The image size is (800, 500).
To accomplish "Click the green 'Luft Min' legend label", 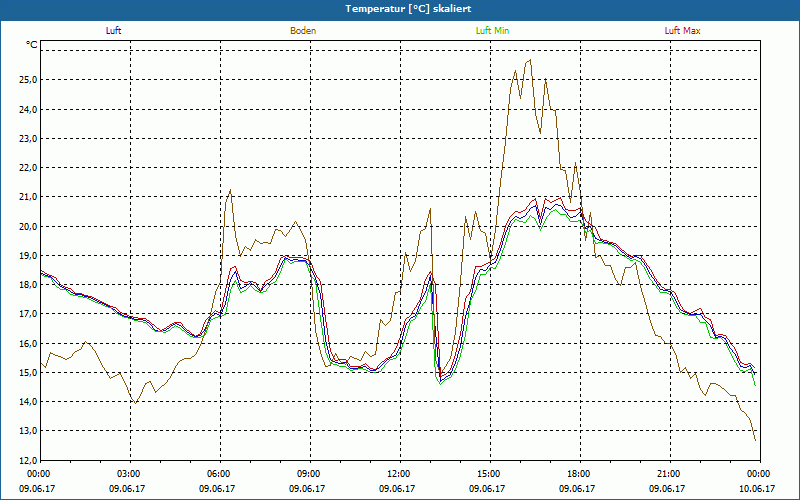I will pos(492,31).
